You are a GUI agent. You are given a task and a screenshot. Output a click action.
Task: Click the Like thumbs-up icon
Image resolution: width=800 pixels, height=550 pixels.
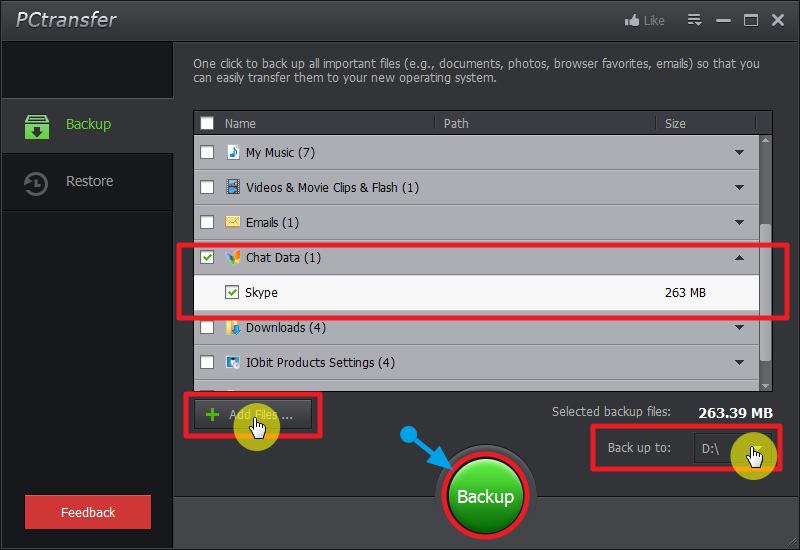[x=630, y=20]
